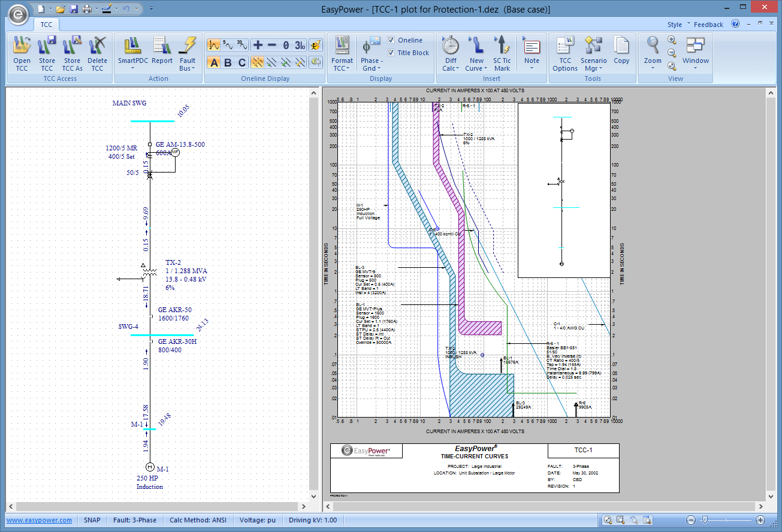Open the Format TCC dropdown
Screen dimensions: 782x532
click(x=342, y=53)
